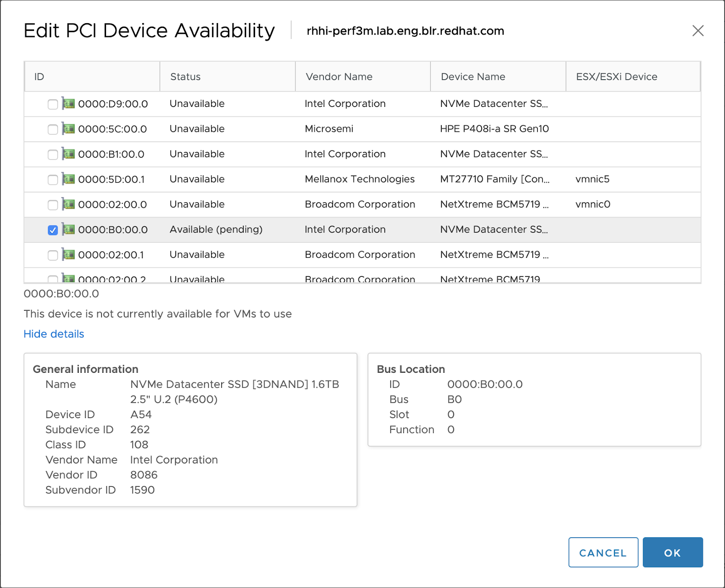Click the Cancel button

603,552
